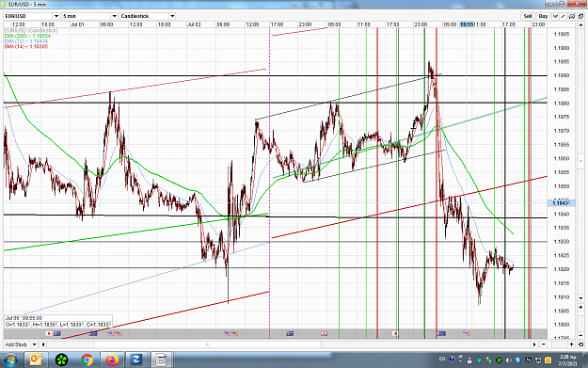
Task: Open the Add Study button
Action: pyautogui.click(x=17, y=344)
